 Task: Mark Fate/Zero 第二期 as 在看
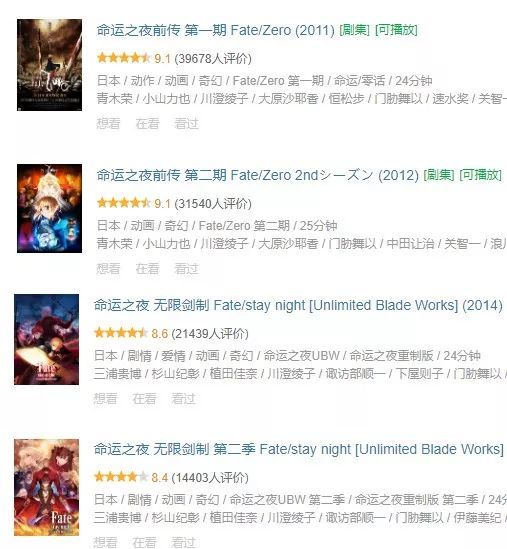pos(147,269)
